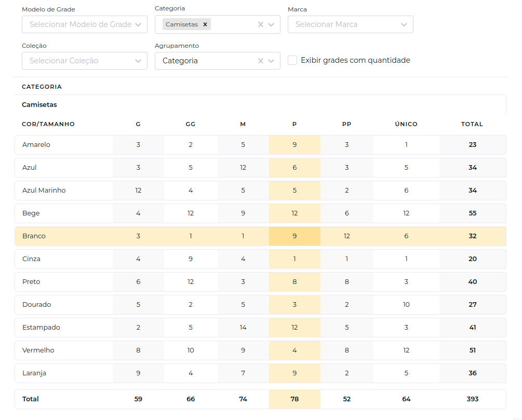Click the Camisetas category heading
This screenshot has width=522, height=420.
click(39, 104)
